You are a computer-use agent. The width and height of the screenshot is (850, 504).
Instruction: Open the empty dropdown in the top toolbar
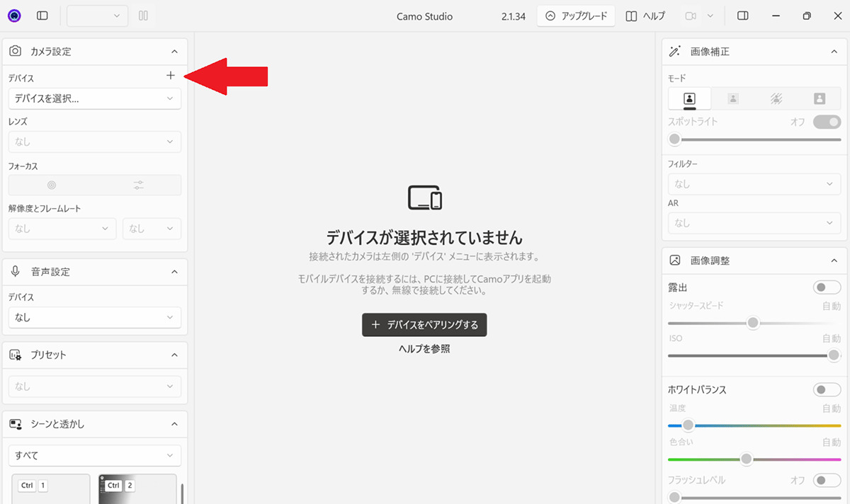(98, 16)
